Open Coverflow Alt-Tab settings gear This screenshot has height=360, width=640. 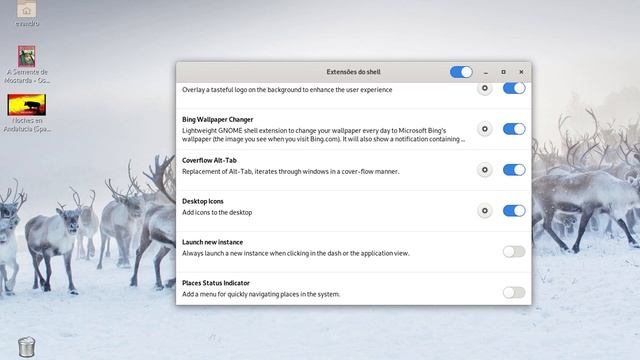(x=484, y=170)
